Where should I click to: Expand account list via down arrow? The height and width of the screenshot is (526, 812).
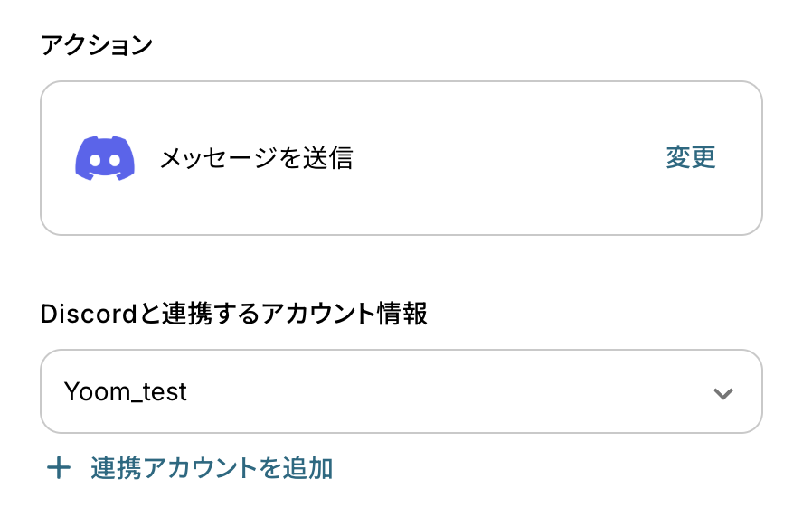pos(722,393)
